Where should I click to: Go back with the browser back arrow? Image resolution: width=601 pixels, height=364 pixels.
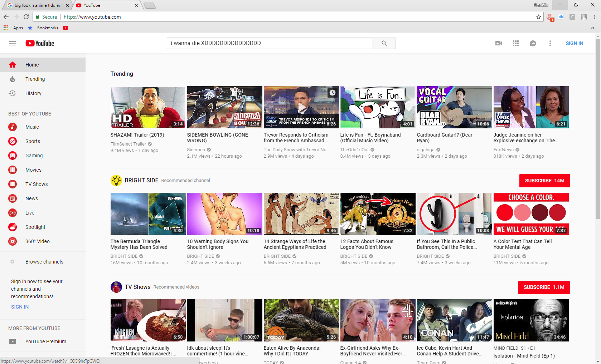pyautogui.click(x=6, y=17)
